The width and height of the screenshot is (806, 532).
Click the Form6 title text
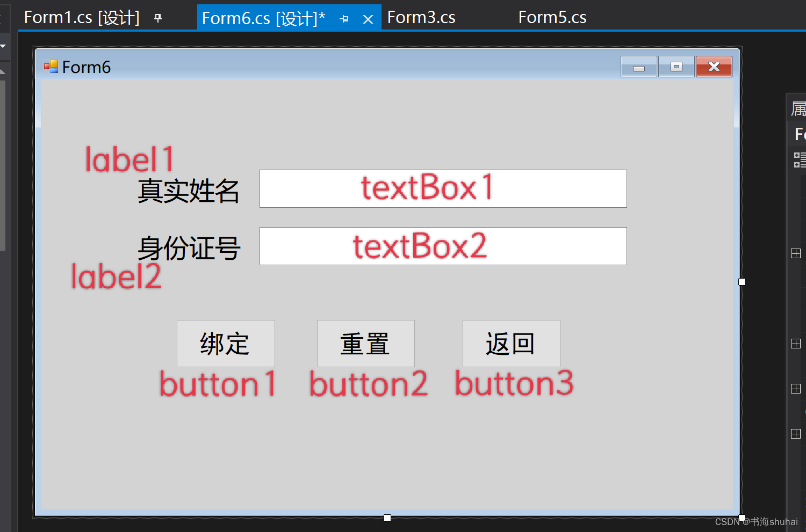click(87, 67)
